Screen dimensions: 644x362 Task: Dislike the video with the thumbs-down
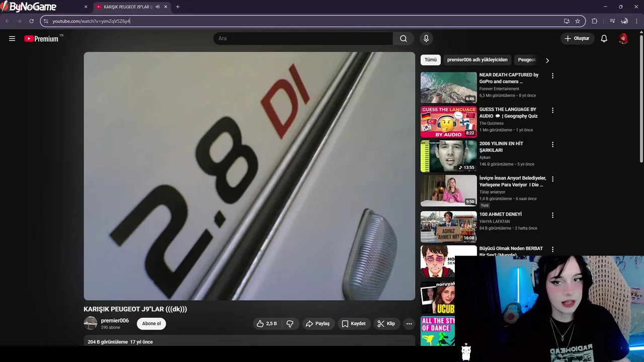[x=290, y=324]
